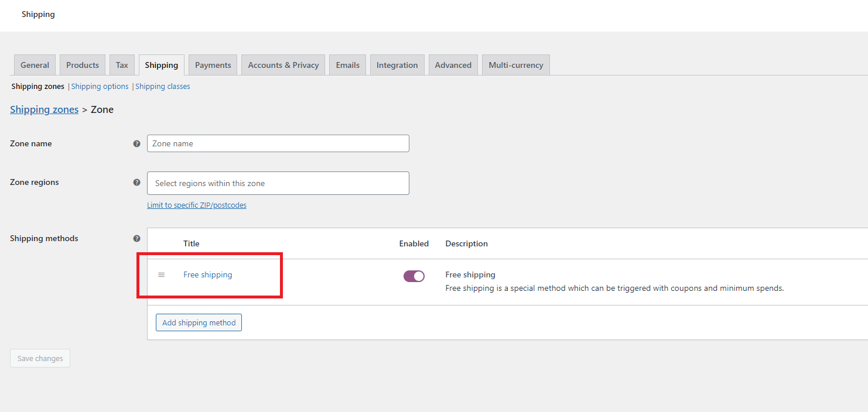The image size is (868, 412).
Task: Click the help icon beside Zone name
Action: click(x=136, y=143)
